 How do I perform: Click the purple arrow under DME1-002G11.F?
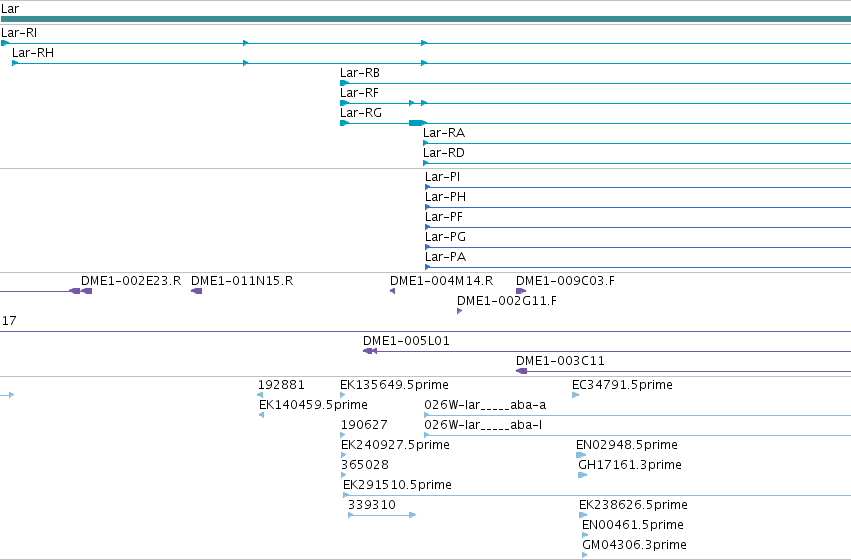pyautogui.click(x=459, y=311)
